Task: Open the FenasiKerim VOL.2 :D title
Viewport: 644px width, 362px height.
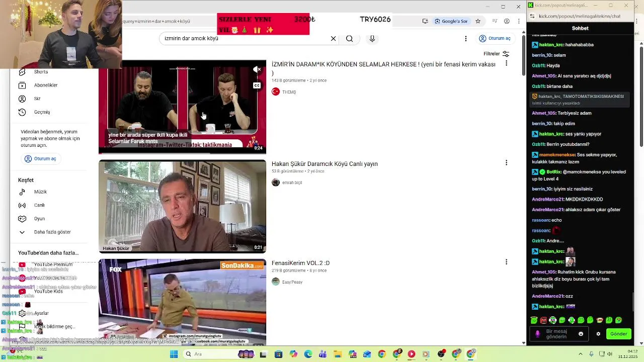Action: 300,263
